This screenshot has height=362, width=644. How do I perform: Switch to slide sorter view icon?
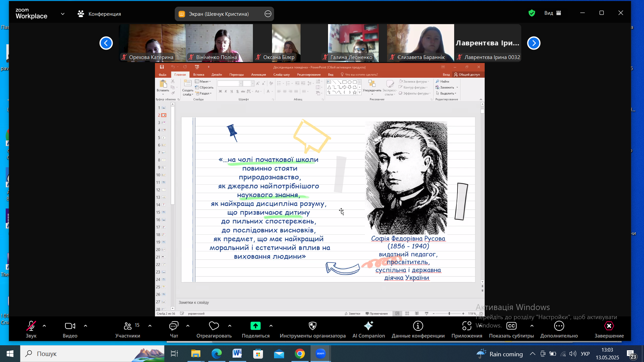407,314
